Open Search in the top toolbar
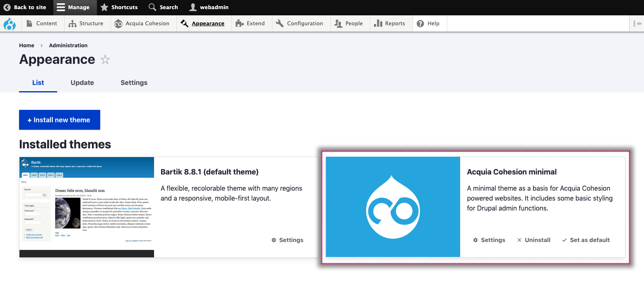The image size is (644, 298). coord(163,7)
